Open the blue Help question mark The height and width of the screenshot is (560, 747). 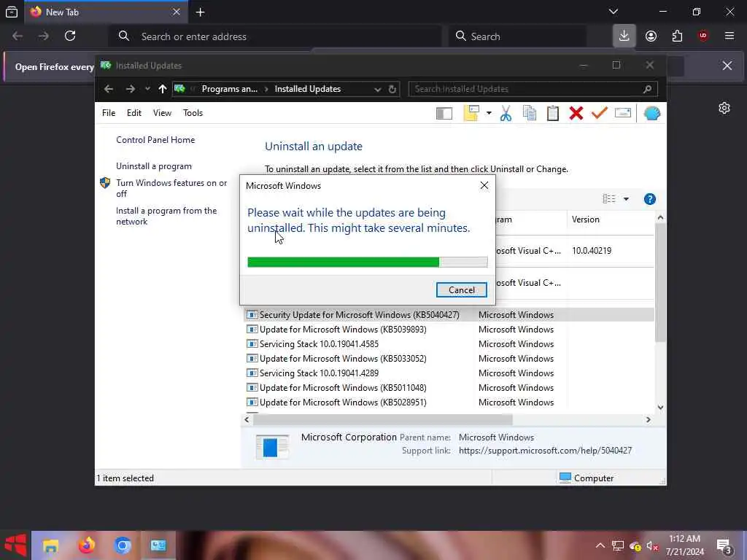[x=649, y=199]
